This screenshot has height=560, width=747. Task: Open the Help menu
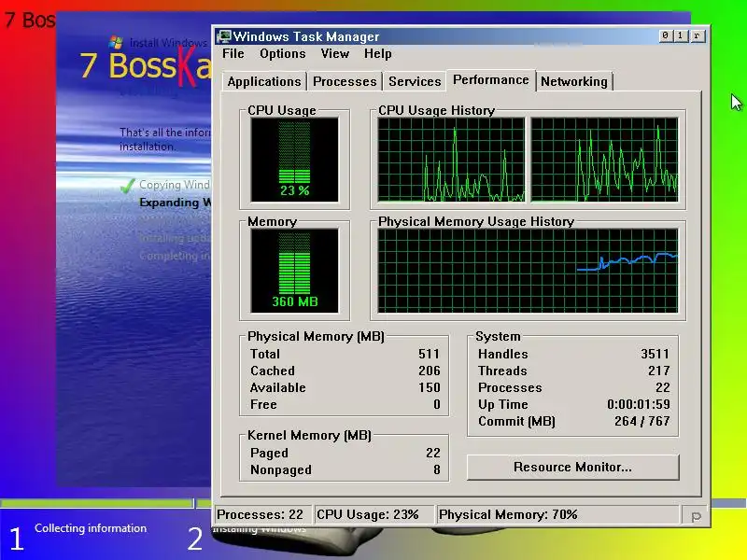point(378,54)
